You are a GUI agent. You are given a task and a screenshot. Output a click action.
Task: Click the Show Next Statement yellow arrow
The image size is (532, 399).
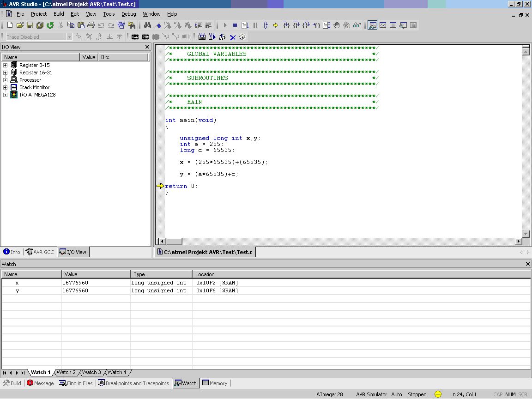276,25
